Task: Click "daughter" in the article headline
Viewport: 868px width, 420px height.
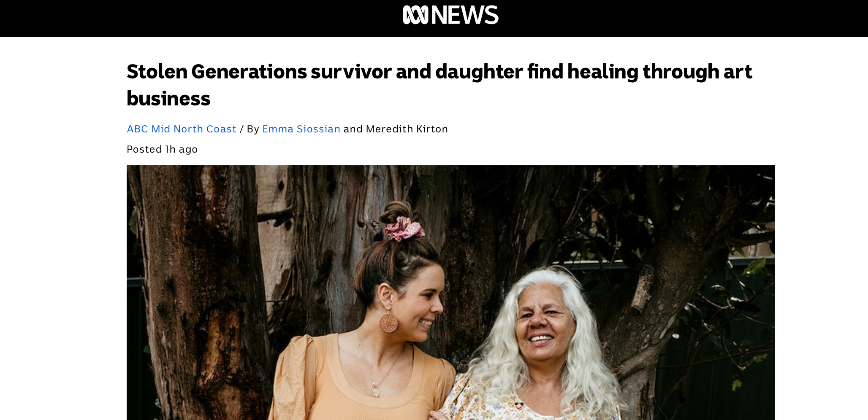Action: pos(479,72)
